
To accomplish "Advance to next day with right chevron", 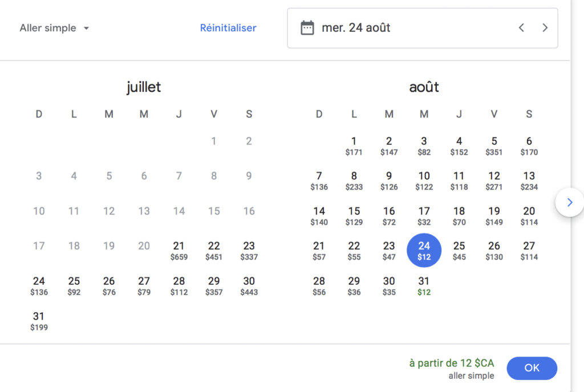I will [545, 28].
